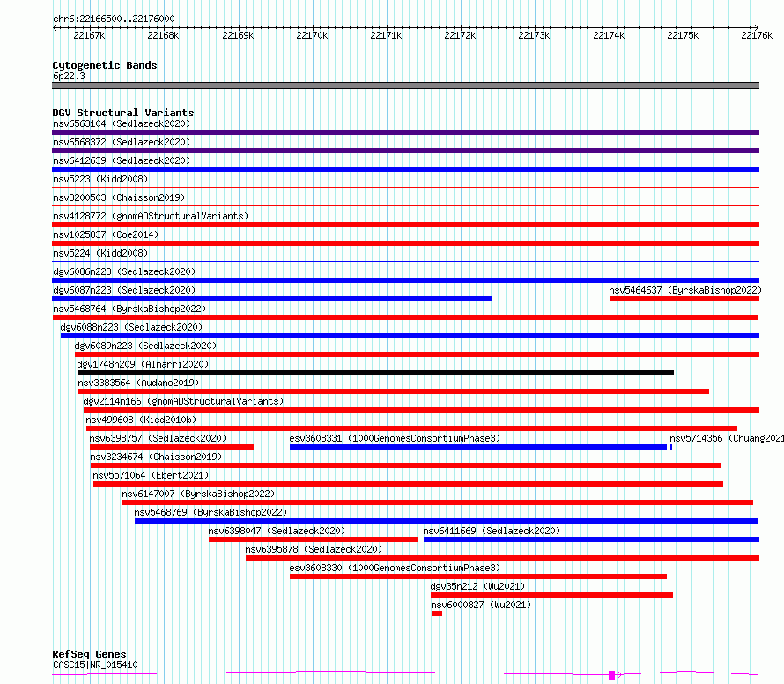Click the nsv5223 (Kidd2008) label
The width and height of the screenshot is (784, 684).
(x=100, y=179)
